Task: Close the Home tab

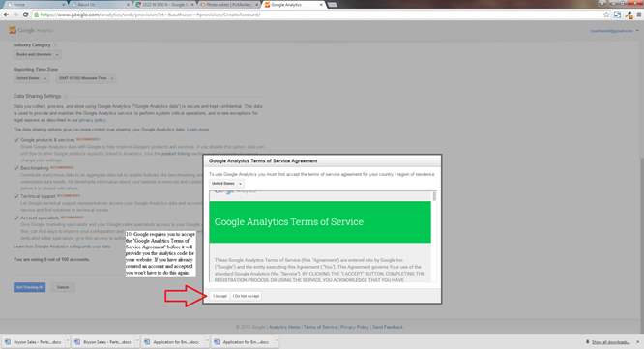Action: (x=64, y=5)
